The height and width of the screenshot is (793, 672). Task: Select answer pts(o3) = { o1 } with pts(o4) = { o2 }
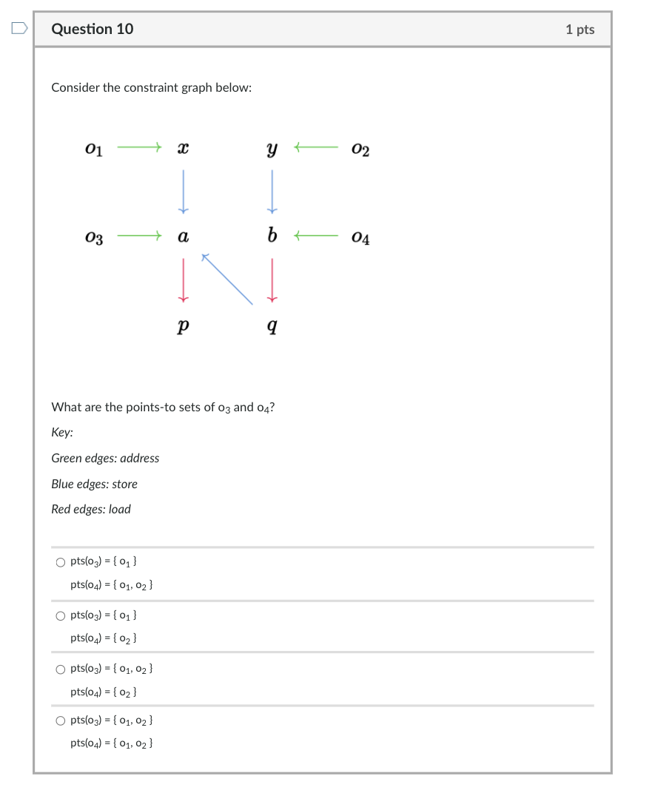pyautogui.click(x=60, y=615)
